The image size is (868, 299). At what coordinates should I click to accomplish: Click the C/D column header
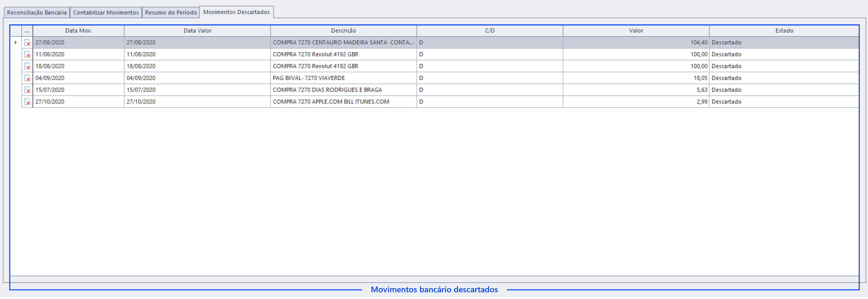[x=490, y=31]
